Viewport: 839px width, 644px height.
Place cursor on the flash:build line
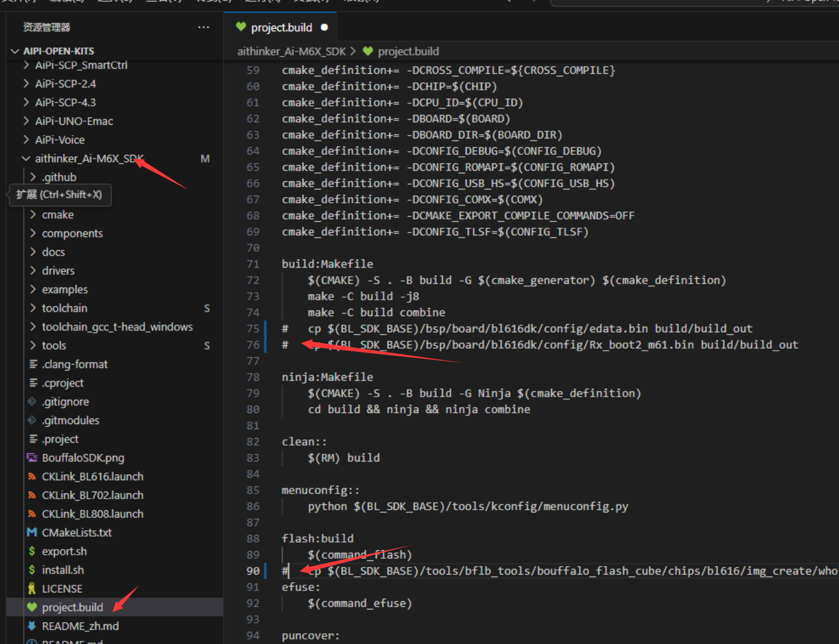tap(317, 539)
